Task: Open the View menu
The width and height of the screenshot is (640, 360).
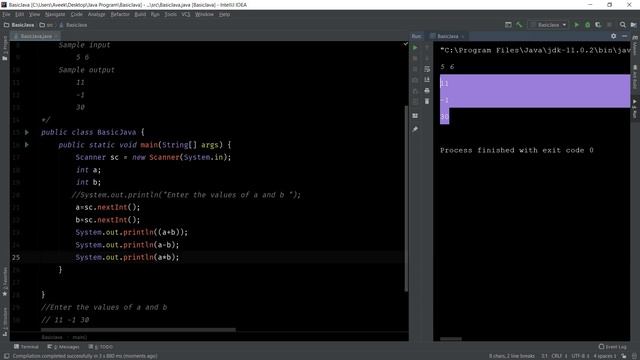Action: (34, 14)
